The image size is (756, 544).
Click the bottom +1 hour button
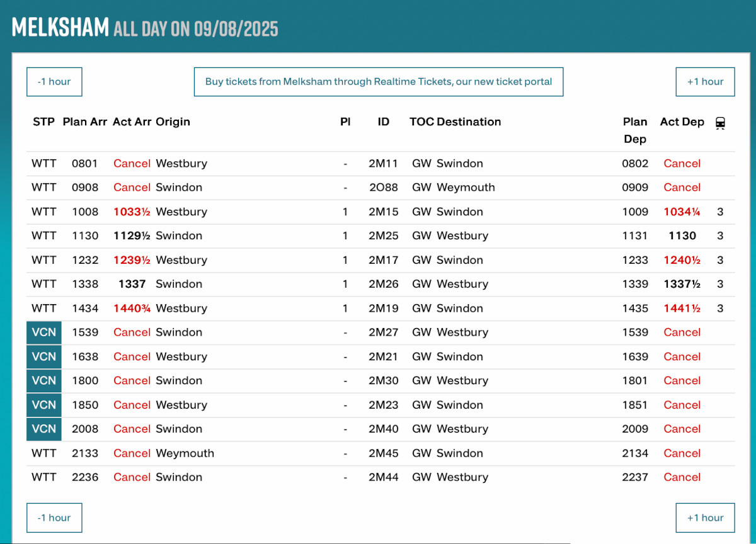coord(705,518)
